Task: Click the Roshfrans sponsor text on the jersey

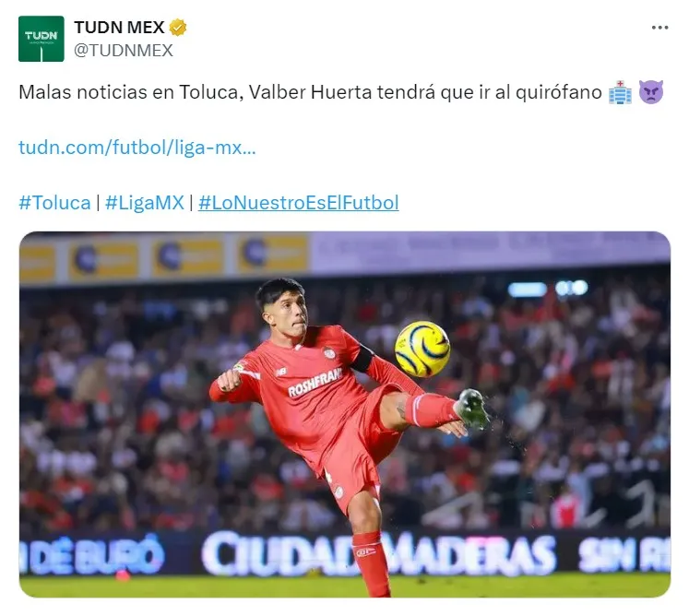Action: coord(315,383)
